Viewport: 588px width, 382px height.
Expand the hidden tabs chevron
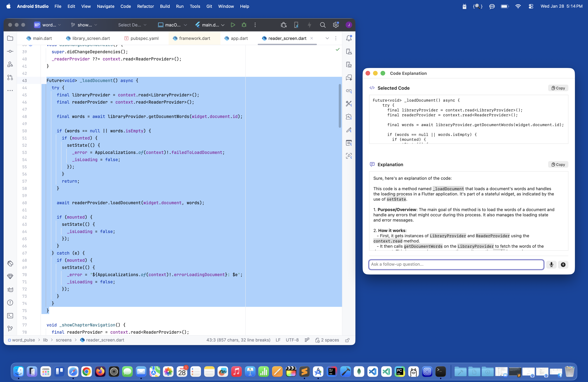click(327, 38)
